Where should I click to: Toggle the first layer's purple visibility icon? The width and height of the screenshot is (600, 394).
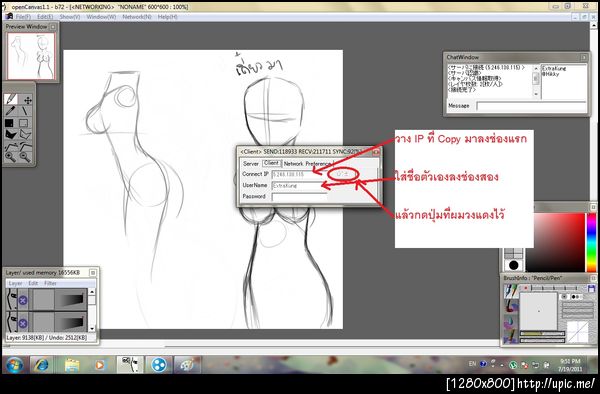(23, 300)
